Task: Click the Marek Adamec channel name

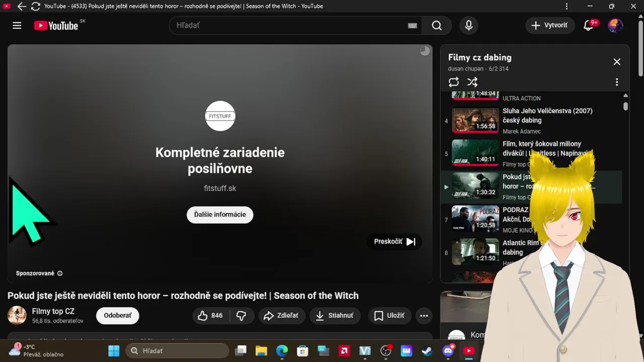Action: (522, 131)
